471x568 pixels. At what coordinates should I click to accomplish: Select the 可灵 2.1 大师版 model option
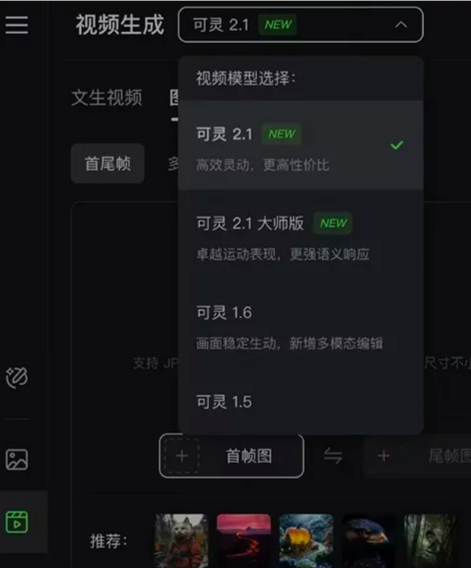(x=301, y=234)
